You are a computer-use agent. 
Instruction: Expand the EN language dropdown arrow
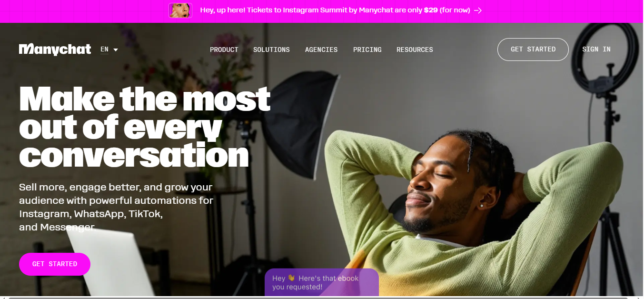click(x=116, y=50)
